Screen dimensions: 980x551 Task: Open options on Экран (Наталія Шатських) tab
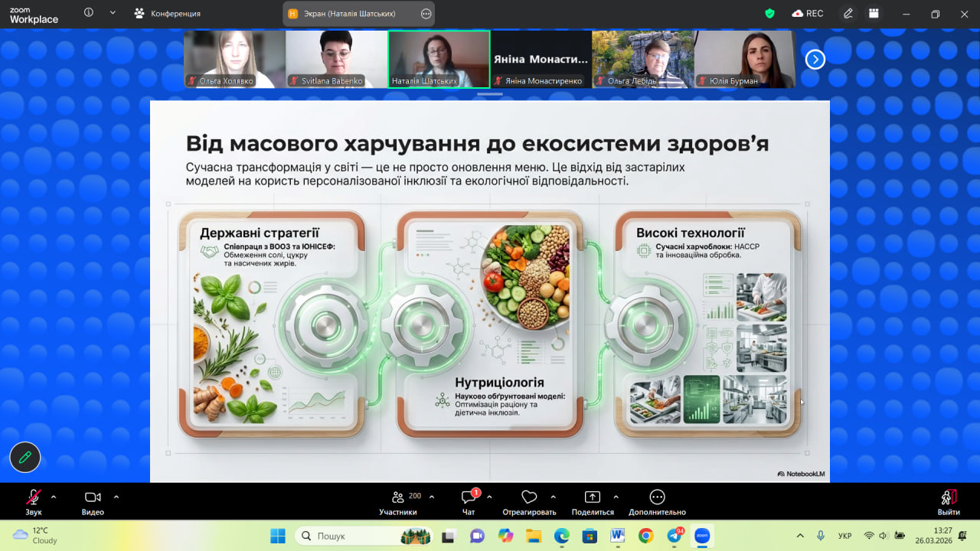[426, 14]
